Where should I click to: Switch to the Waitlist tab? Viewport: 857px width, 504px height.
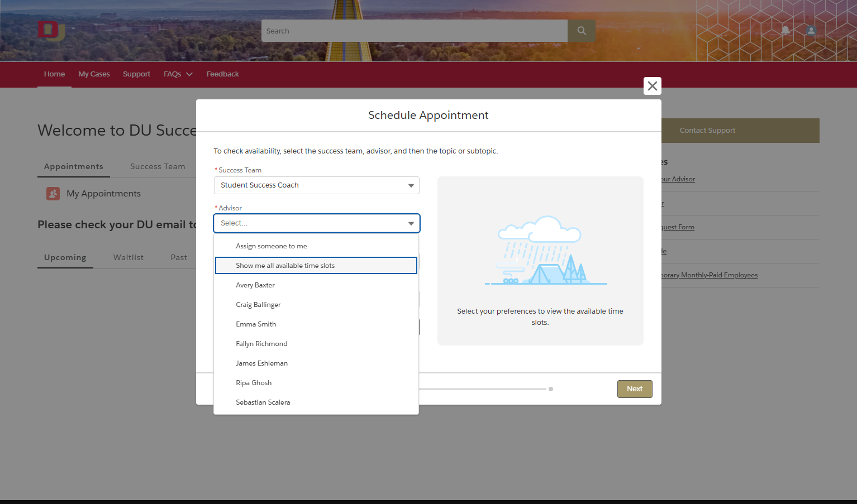pos(128,258)
